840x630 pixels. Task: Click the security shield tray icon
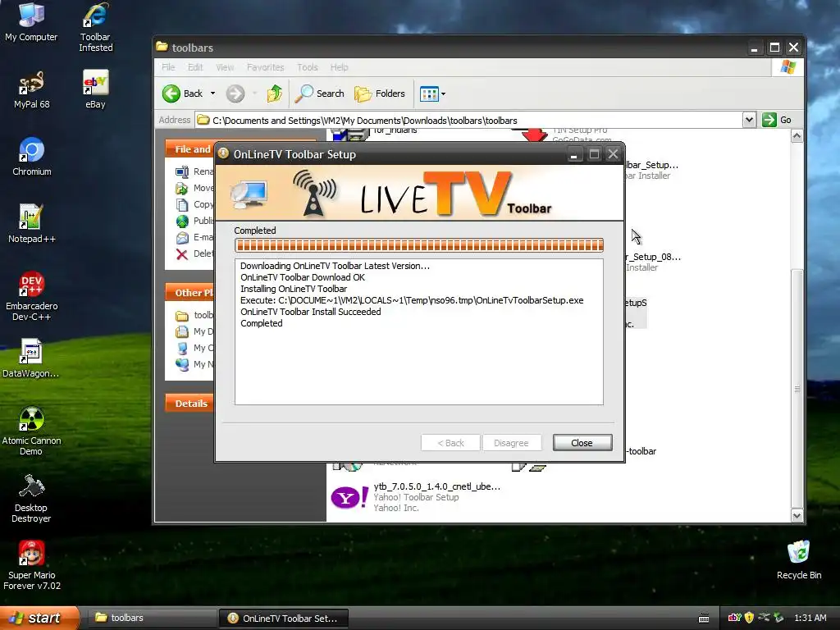(749, 618)
